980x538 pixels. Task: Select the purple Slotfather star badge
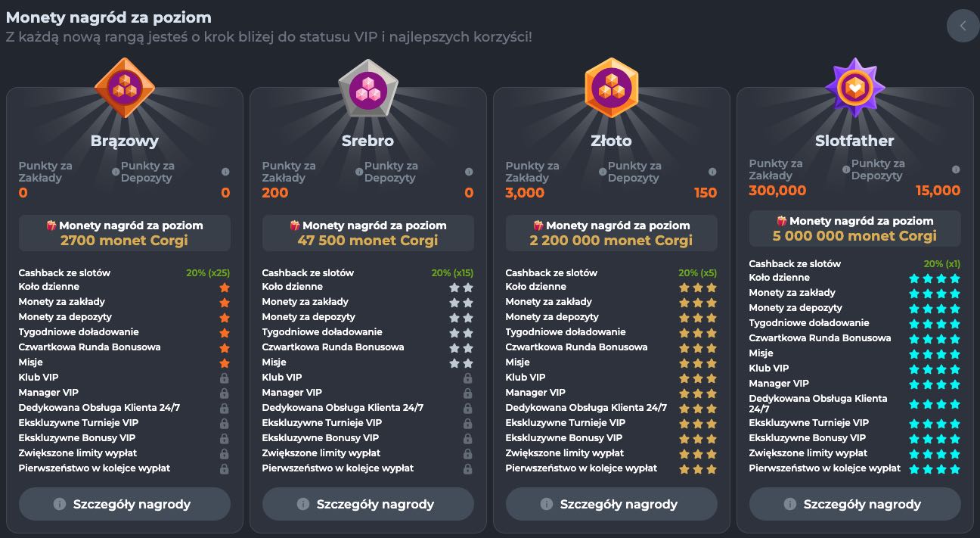(854, 87)
